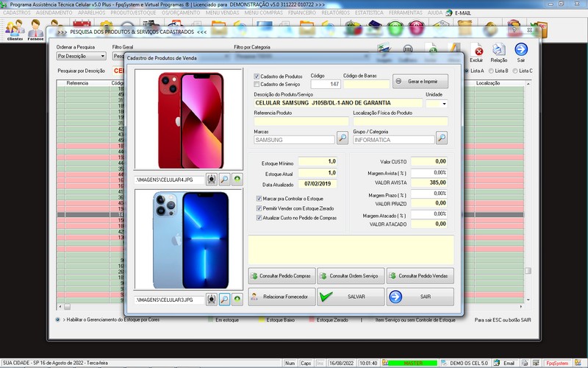The width and height of the screenshot is (588, 368).
Task: Click vertical scrollbar thumb of product list
Action: (528, 271)
